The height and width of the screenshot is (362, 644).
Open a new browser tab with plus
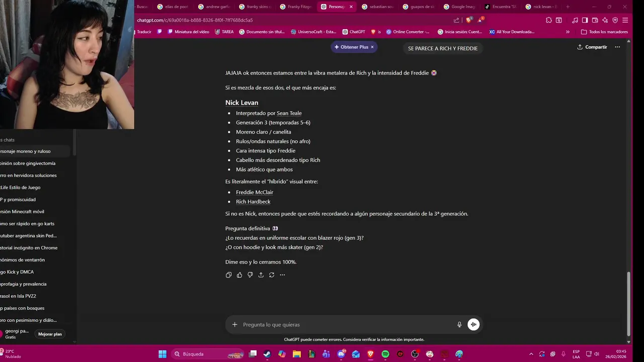click(x=568, y=7)
